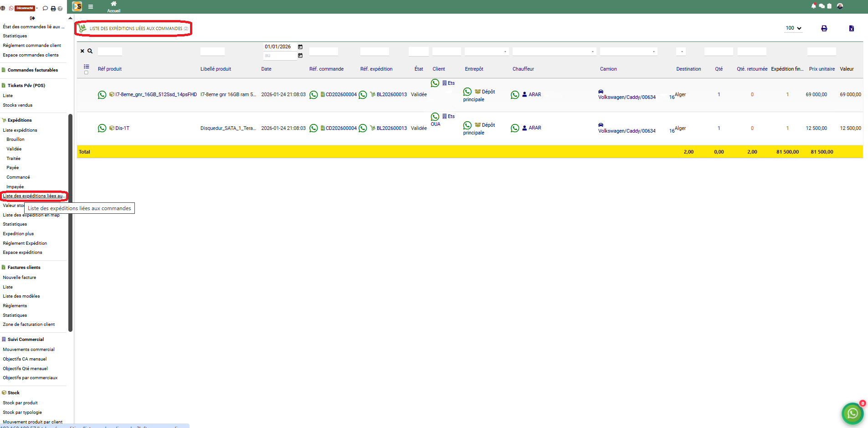868x428 pixels.
Task: Click the search magnifier icon
Action: 90,51
